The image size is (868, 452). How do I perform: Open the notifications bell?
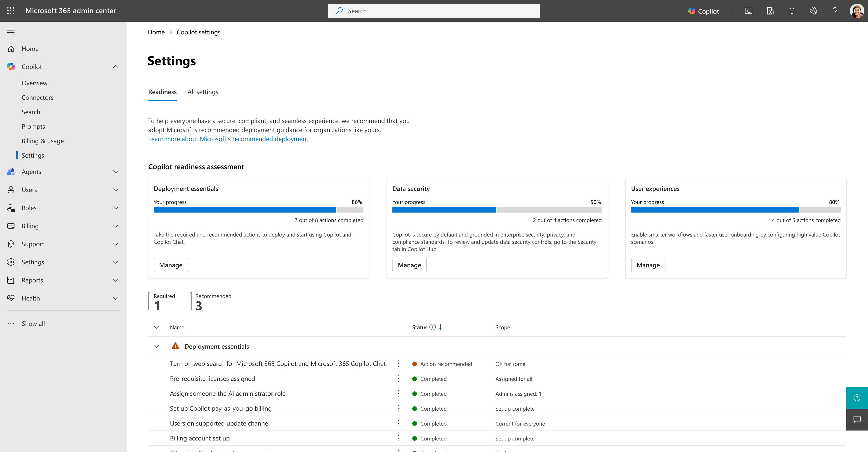792,11
